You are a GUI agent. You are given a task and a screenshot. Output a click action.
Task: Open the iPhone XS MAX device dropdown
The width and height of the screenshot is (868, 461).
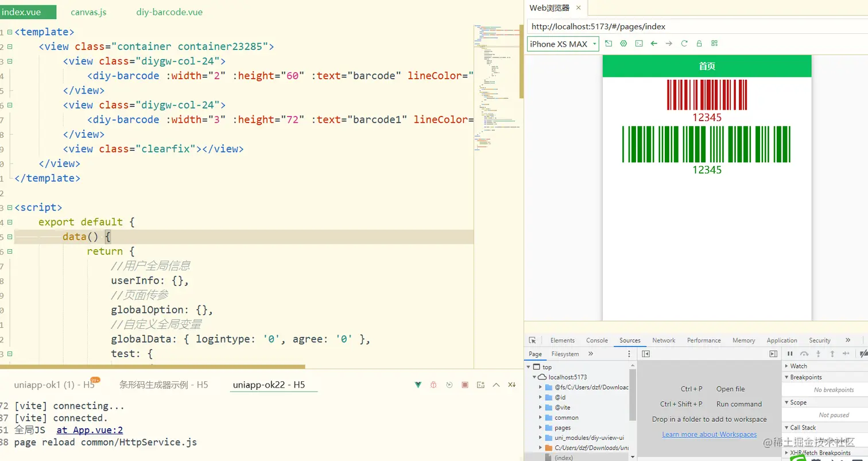click(563, 44)
